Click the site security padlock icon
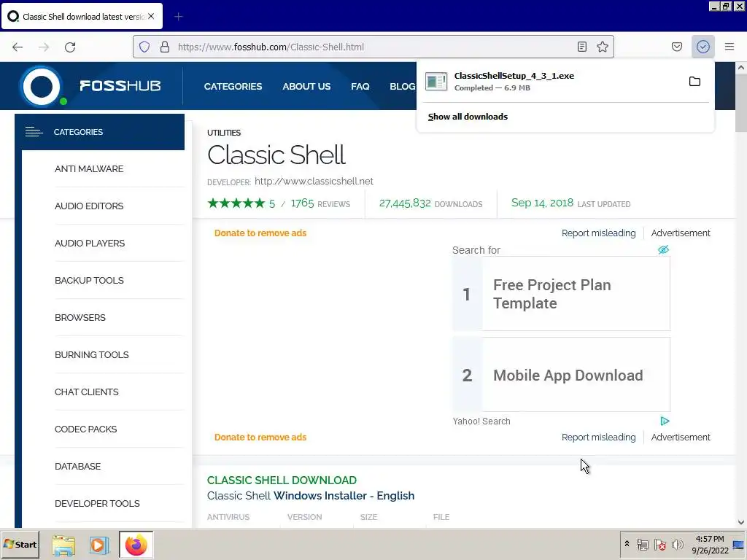 (165, 47)
